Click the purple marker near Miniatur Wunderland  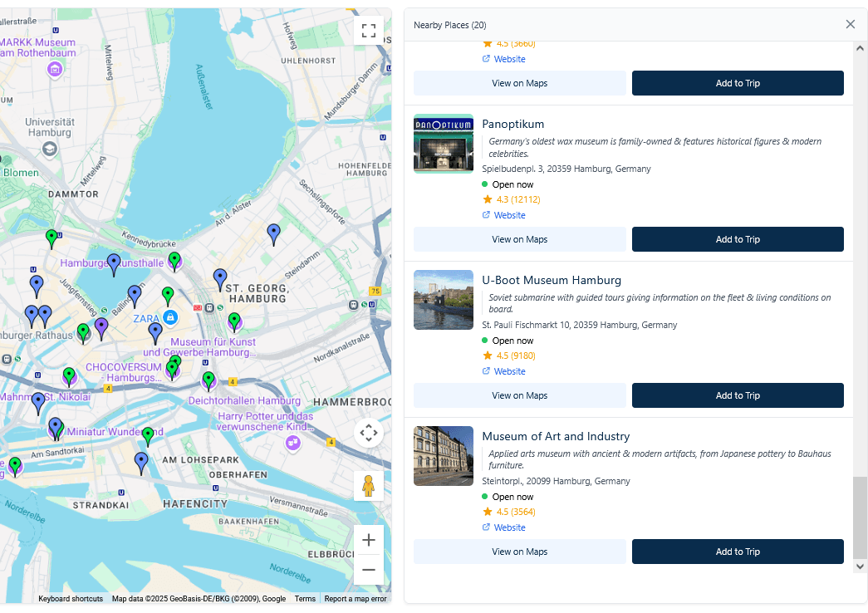click(56, 429)
